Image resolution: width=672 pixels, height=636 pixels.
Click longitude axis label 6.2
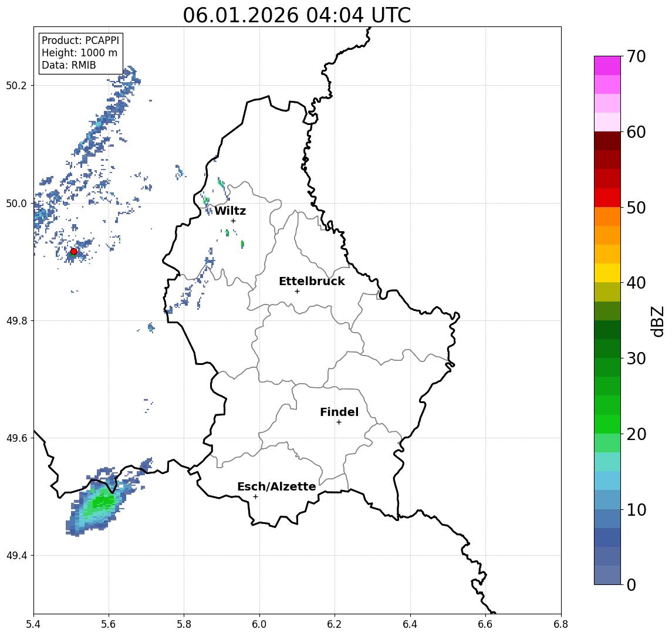pyautogui.click(x=335, y=624)
